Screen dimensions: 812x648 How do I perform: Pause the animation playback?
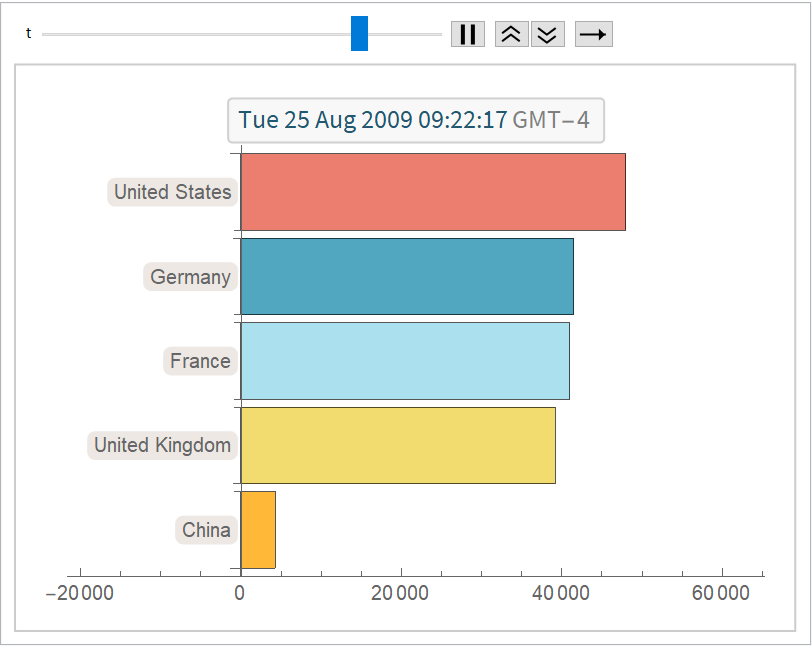pyautogui.click(x=467, y=34)
